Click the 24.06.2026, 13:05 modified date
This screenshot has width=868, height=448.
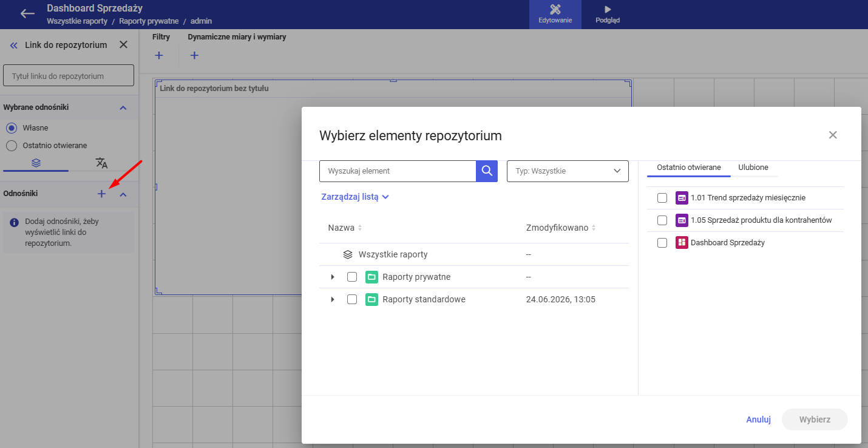pos(561,299)
